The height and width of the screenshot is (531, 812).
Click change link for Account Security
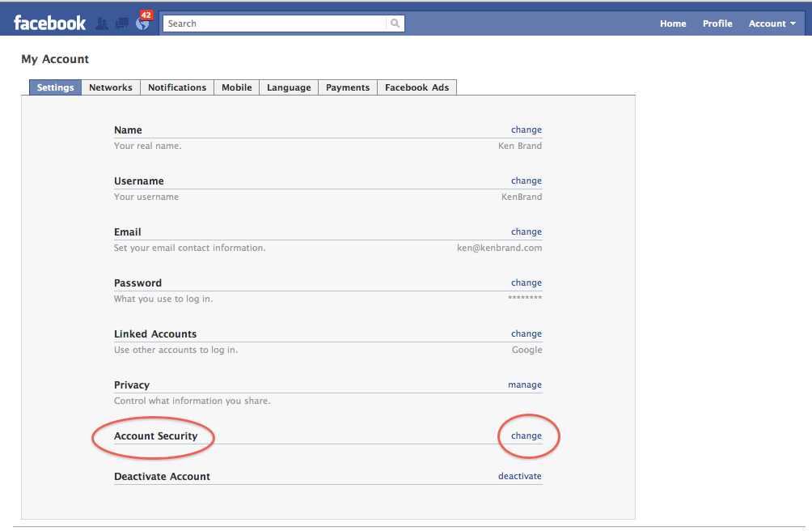pyautogui.click(x=527, y=435)
